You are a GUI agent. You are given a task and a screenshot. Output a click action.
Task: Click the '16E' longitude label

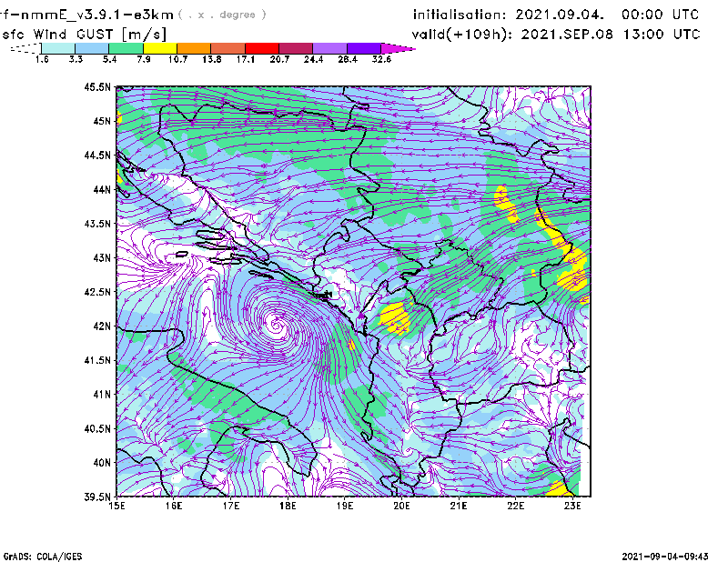(174, 506)
